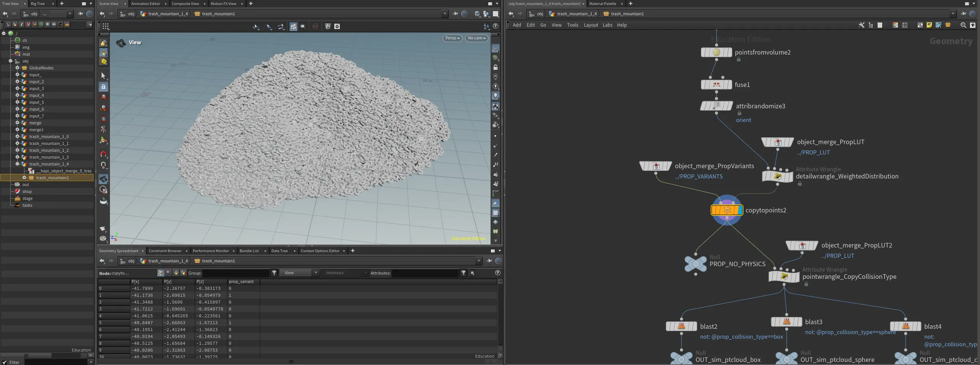Open the Labs menu in network editor
The width and height of the screenshot is (980, 365).
pyautogui.click(x=607, y=25)
